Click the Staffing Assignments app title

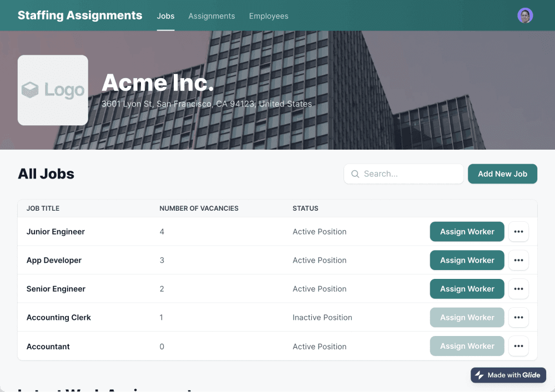(x=80, y=15)
